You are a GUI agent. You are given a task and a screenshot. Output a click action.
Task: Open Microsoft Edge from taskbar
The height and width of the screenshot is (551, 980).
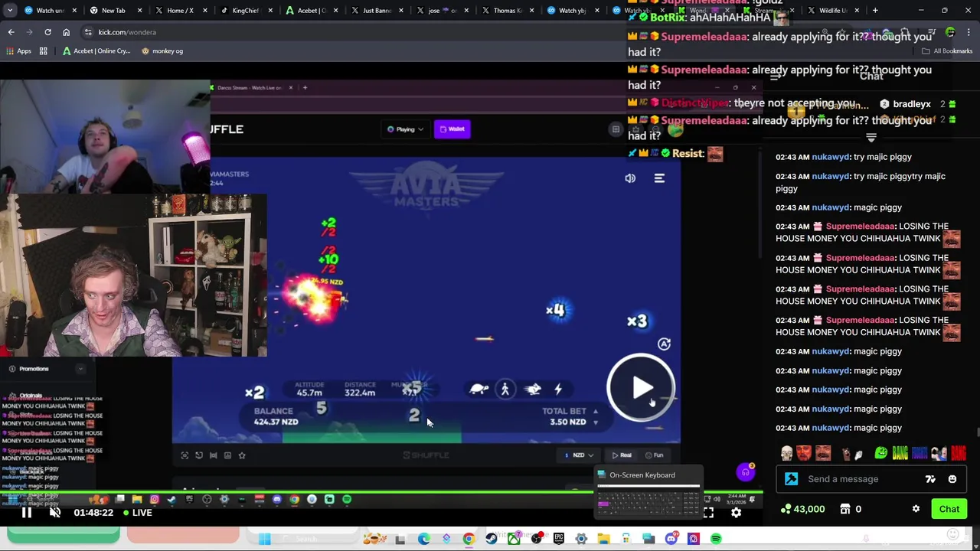pos(424,539)
